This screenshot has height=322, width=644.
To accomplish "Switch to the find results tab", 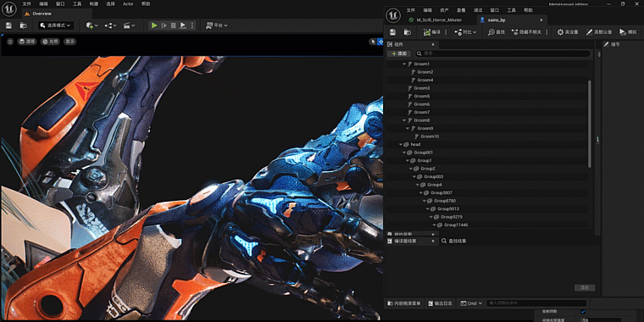I will (x=453, y=241).
